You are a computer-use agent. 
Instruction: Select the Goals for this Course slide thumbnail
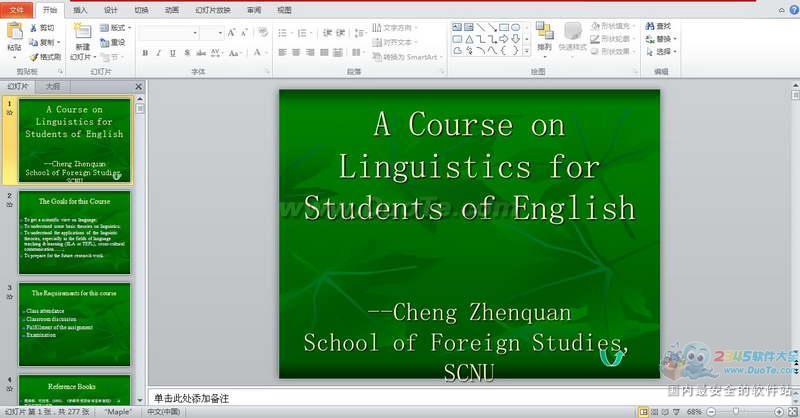coord(74,232)
